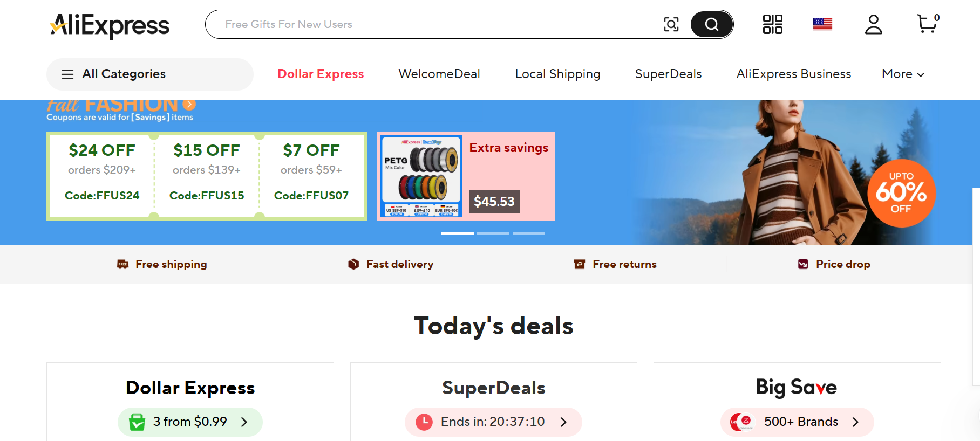This screenshot has height=441, width=980.
Task: Open the WelcomeDeal link
Action: point(439,74)
